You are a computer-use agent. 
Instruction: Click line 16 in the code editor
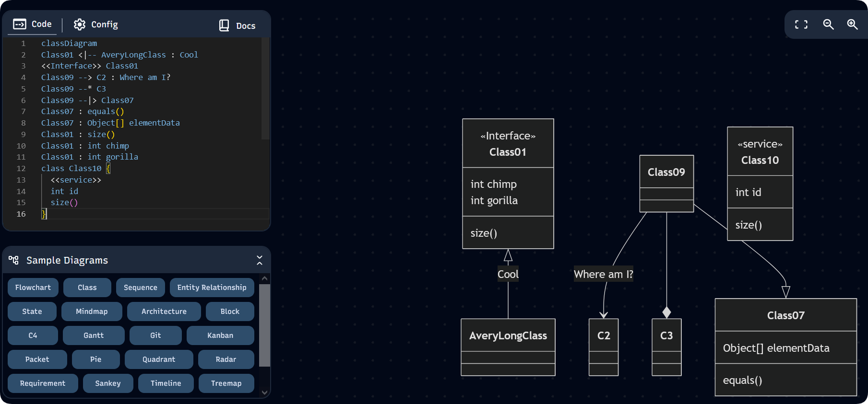[144, 214]
